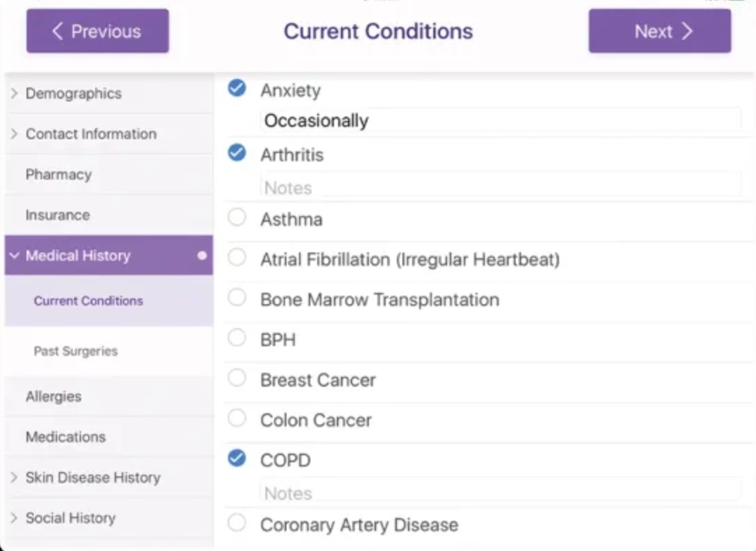Viewport: 756px width, 551px height.
Task: Check the Breast Cancer checkbox
Action: point(237,379)
